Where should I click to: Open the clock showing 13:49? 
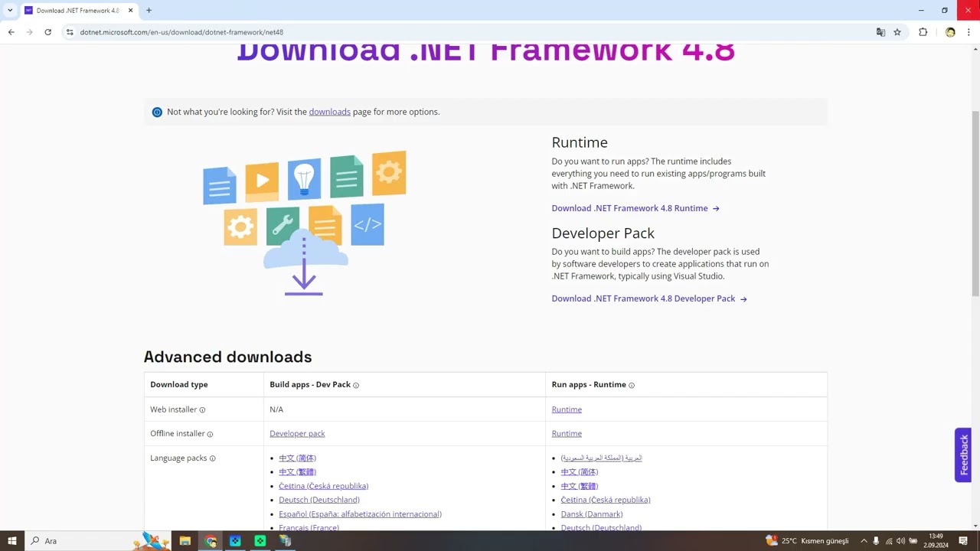[936, 541]
